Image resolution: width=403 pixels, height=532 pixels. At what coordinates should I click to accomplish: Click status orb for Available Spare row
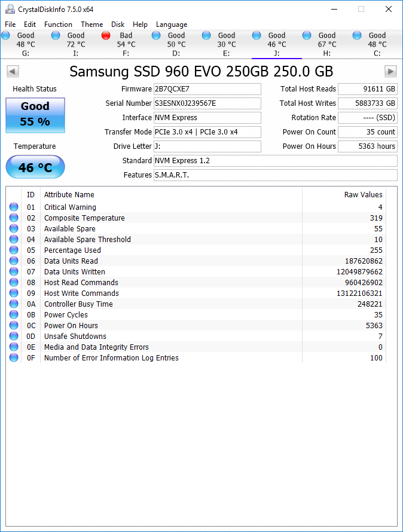[x=14, y=229]
